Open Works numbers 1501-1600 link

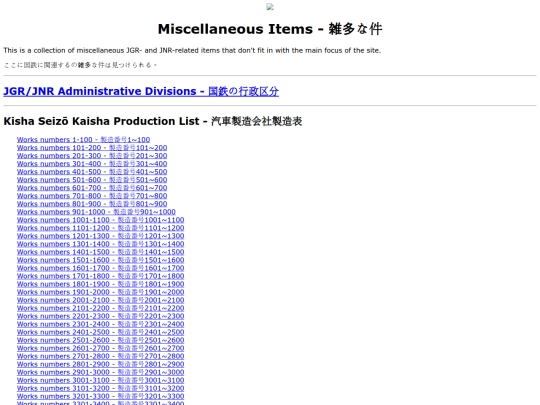(101, 260)
